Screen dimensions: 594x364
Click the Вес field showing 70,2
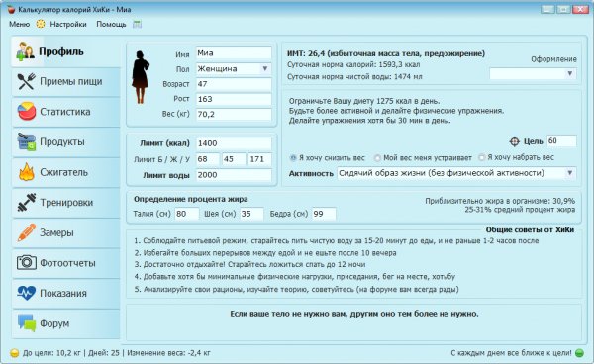[234, 115]
